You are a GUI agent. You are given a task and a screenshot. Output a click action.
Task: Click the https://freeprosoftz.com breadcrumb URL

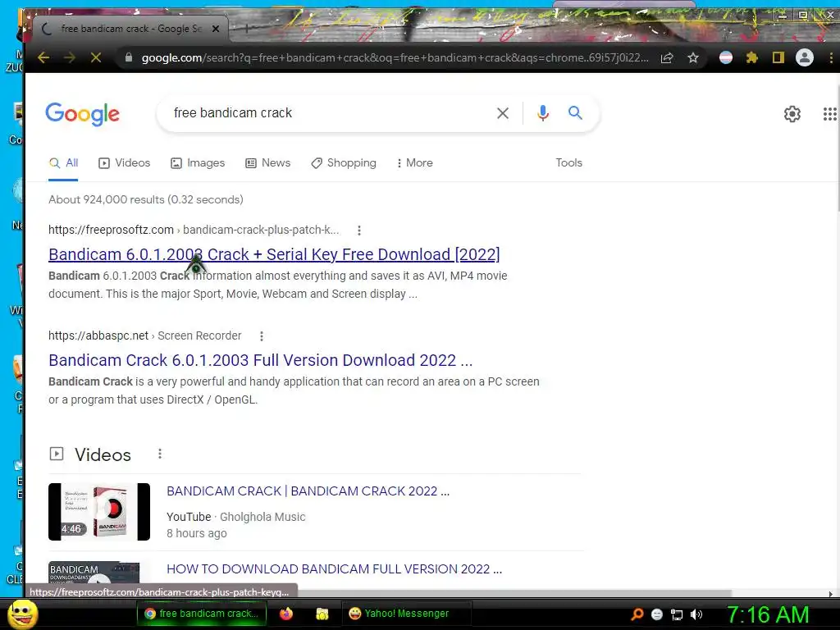click(111, 230)
